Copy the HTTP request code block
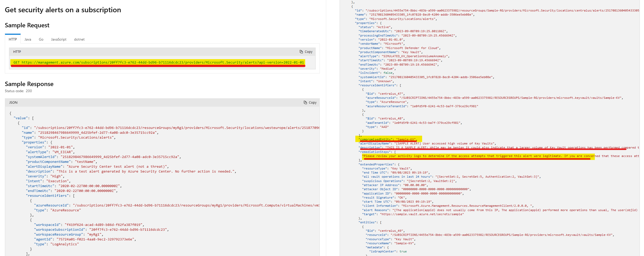This screenshot has width=644, height=256. (306, 52)
